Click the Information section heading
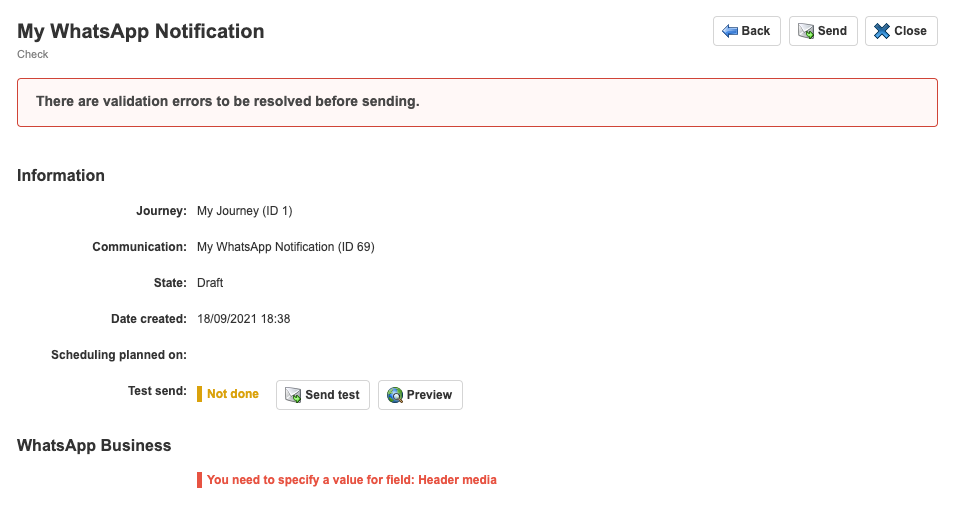This screenshot has width=953, height=515. click(x=61, y=175)
